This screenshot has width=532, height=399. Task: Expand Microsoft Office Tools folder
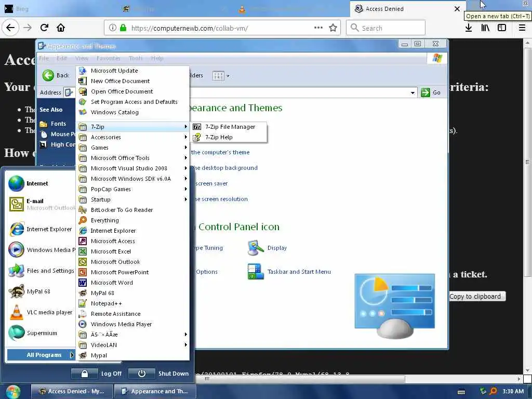pos(132,158)
